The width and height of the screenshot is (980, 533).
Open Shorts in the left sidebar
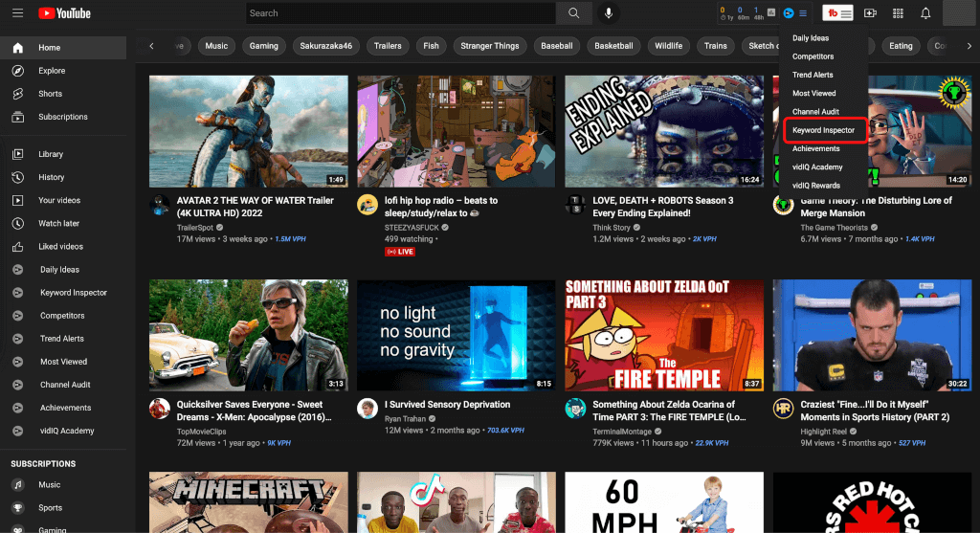50,94
